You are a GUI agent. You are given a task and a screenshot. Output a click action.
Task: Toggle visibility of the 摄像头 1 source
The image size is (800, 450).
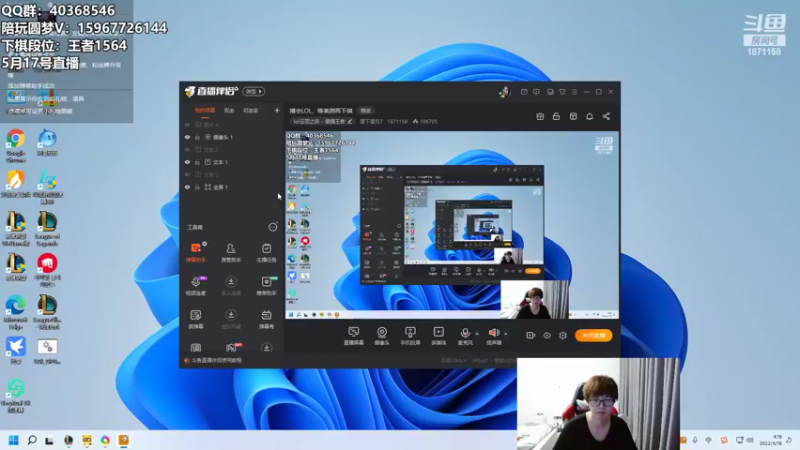click(x=187, y=137)
